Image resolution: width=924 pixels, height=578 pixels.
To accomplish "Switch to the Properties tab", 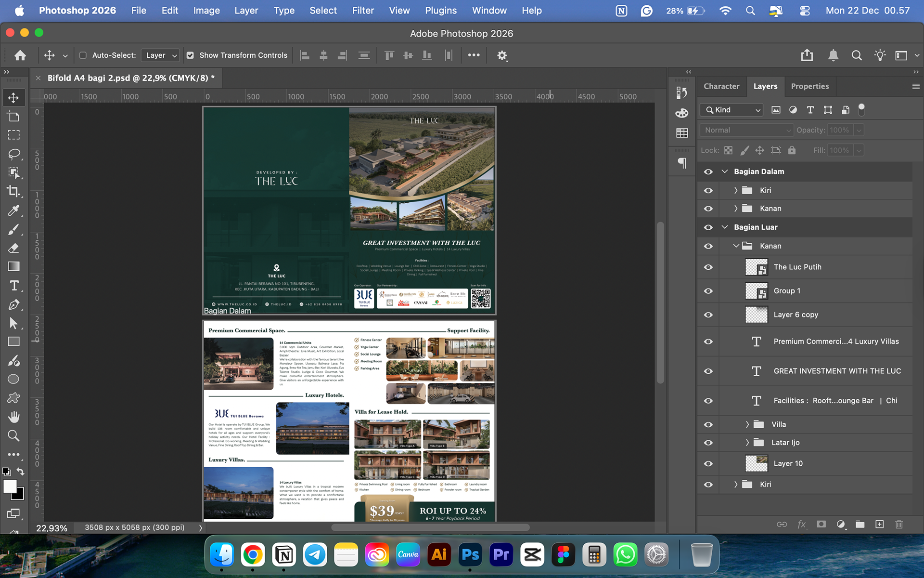I will click(x=809, y=86).
